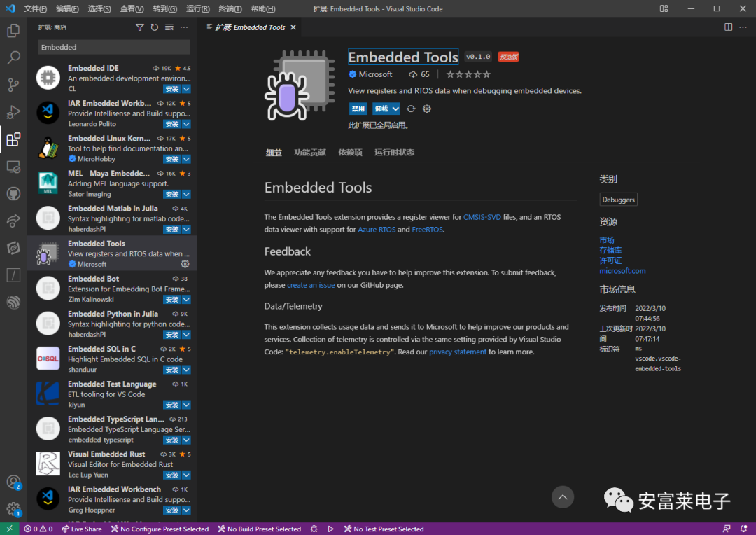The width and height of the screenshot is (756, 535).
Task: Expand install options for MEL - Maya Embedde...
Action: tap(187, 195)
